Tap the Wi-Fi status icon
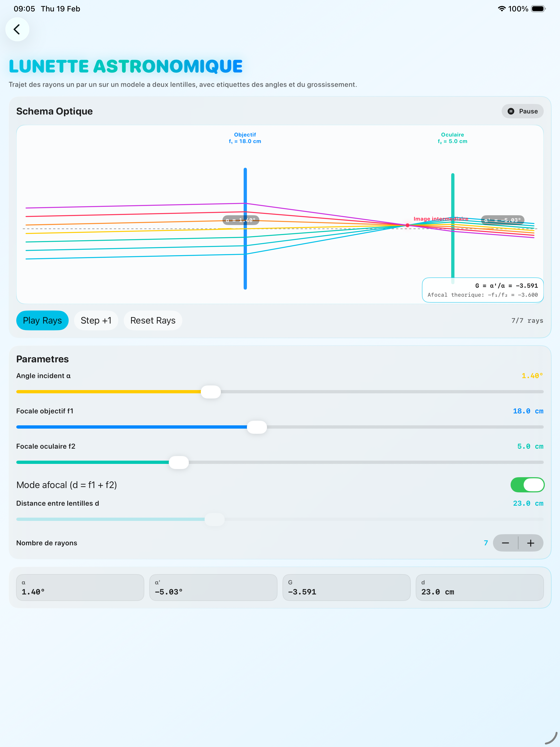This screenshot has height=747, width=560. (502, 9)
